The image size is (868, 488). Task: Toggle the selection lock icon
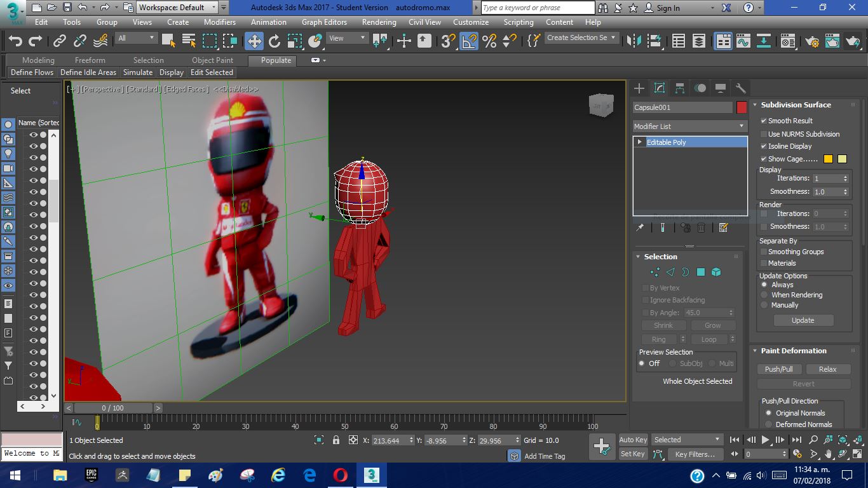point(336,440)
